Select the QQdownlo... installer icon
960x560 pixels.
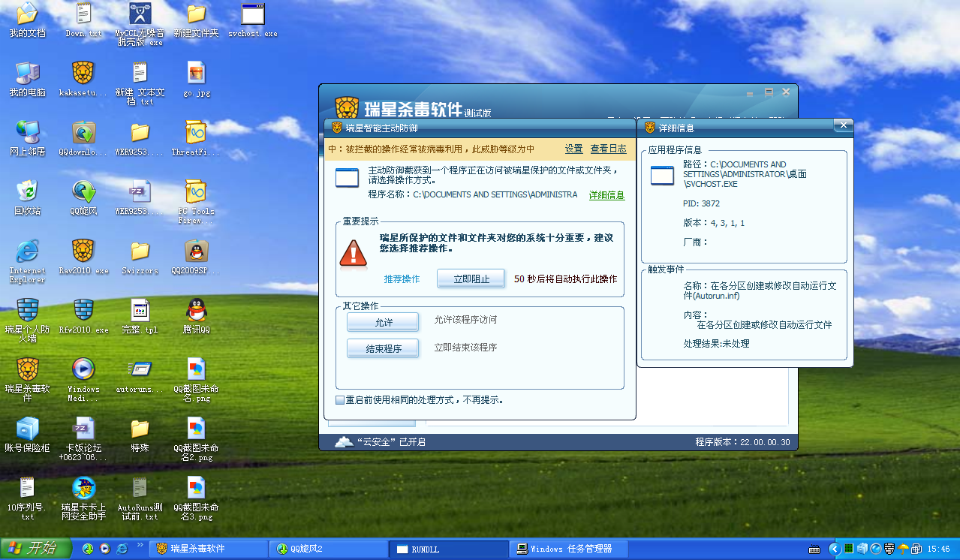pyautogui.click(x=83, y=138)
